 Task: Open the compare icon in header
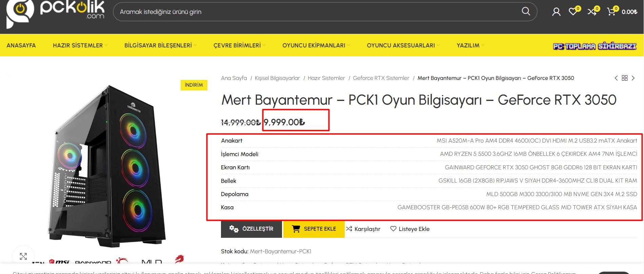point(592,12)
